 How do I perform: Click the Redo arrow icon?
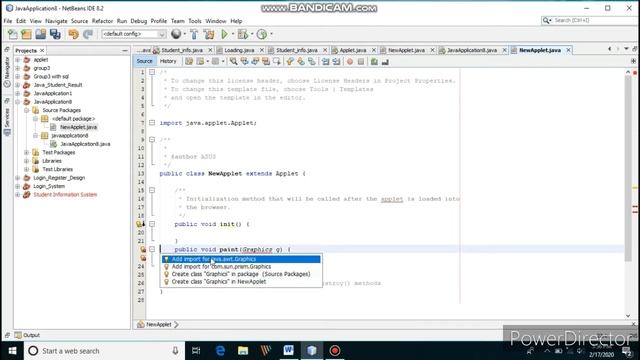point(88,34)
